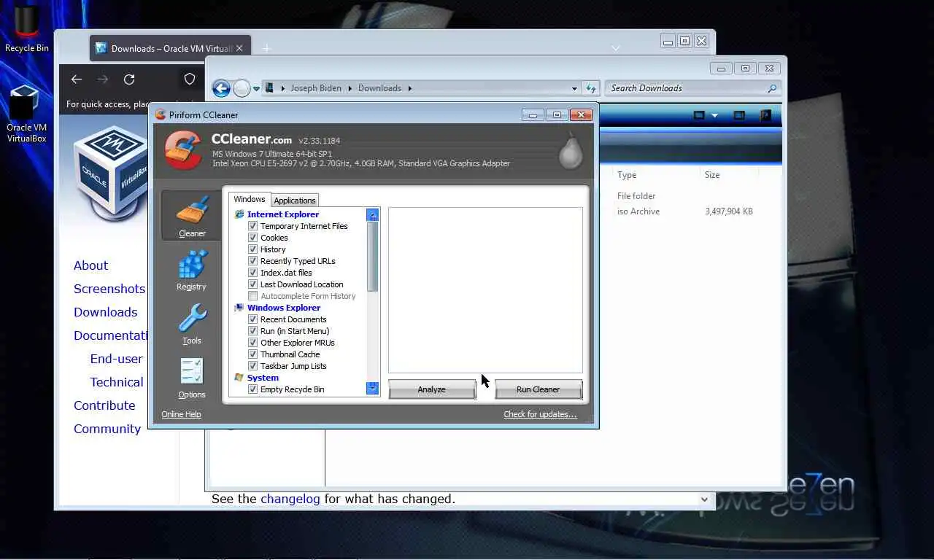Click Check for updates link

[x=540, y=414]
